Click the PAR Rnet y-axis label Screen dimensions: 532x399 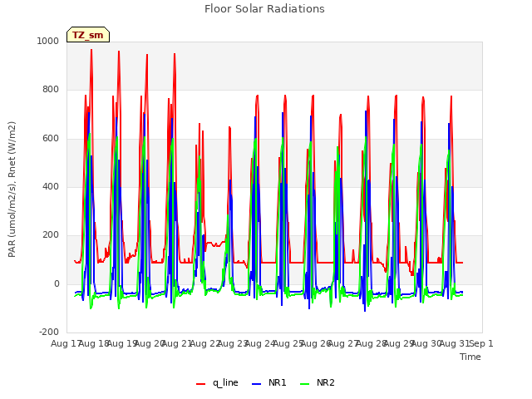(x=12, y=190)
